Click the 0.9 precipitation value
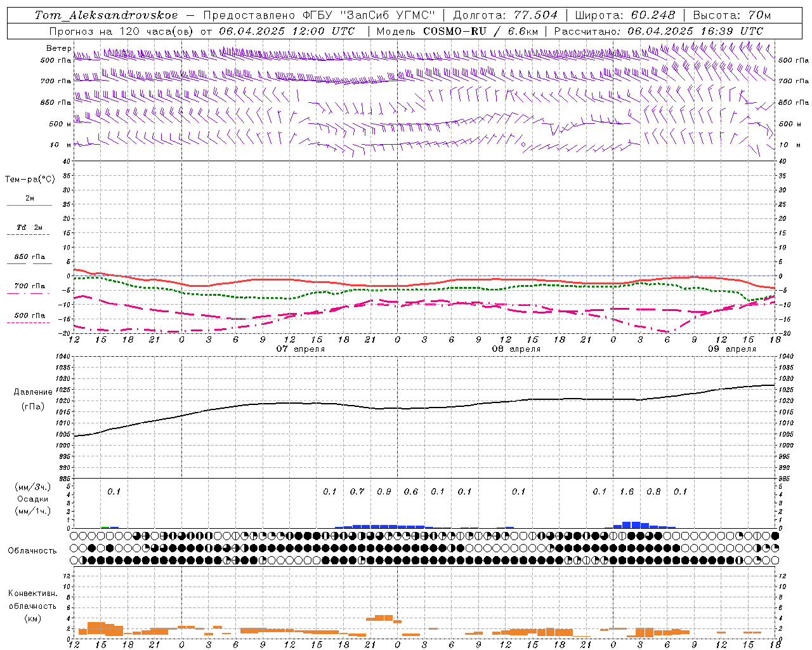 coord(384,492)
